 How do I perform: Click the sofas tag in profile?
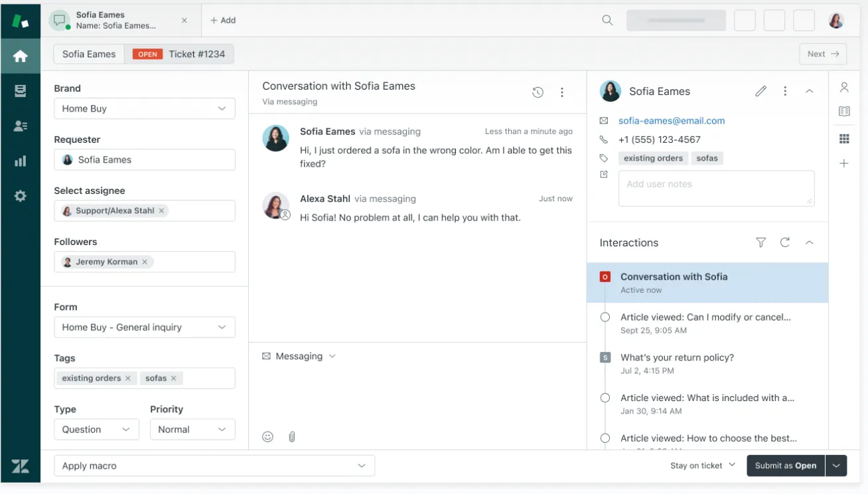(707, 158)
